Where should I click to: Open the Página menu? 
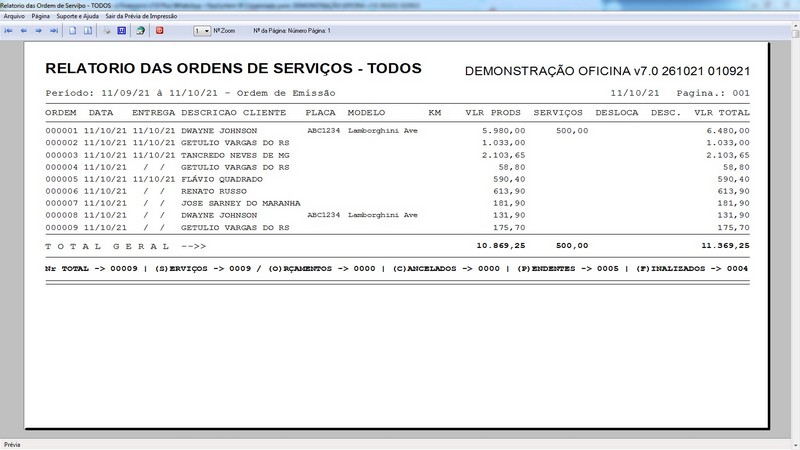point(41,16)
